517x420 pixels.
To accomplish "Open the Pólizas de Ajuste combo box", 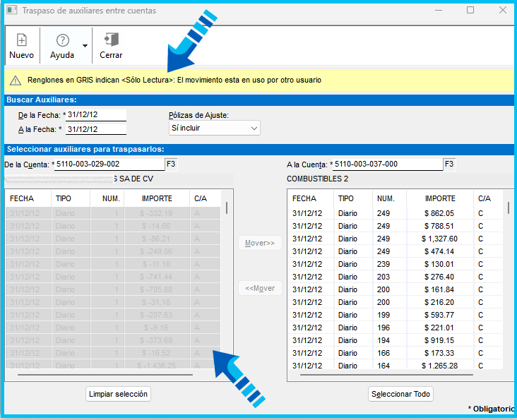I will (215, 128).
